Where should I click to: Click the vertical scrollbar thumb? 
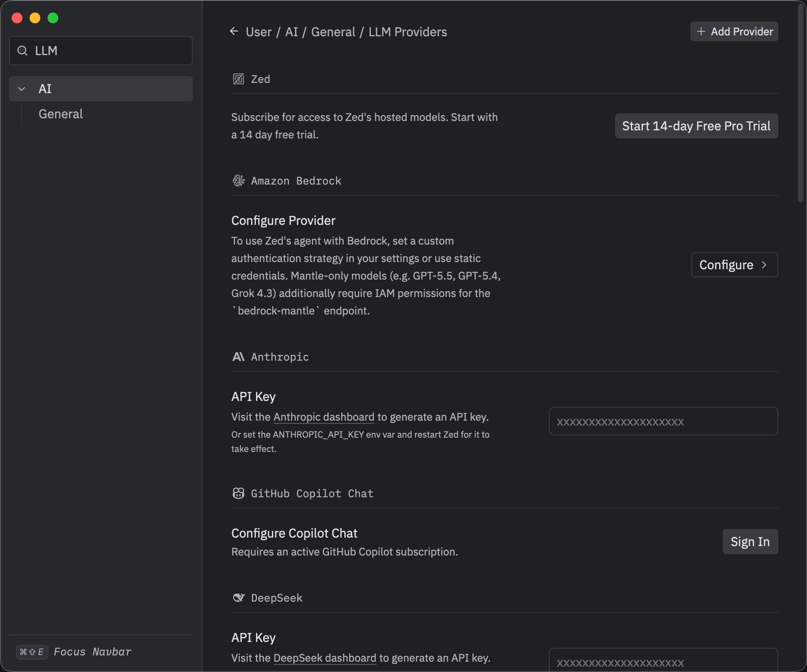tap(801, 103)
